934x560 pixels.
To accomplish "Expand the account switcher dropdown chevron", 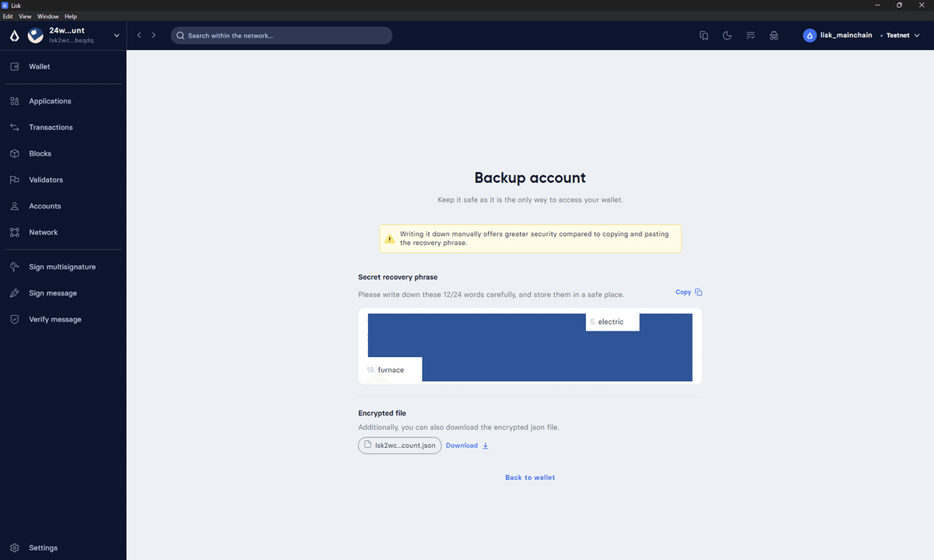I will (117, 35).
